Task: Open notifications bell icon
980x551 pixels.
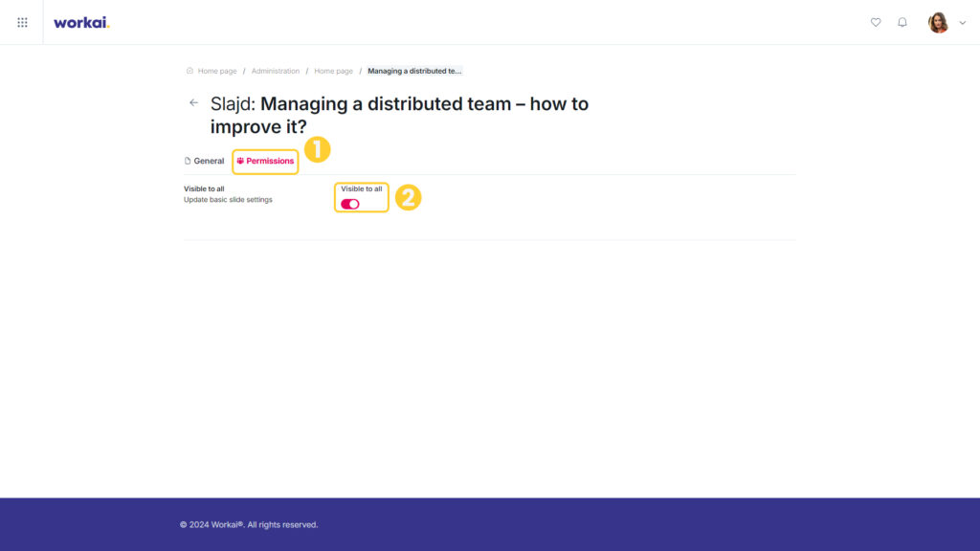Action: point(902,23)
